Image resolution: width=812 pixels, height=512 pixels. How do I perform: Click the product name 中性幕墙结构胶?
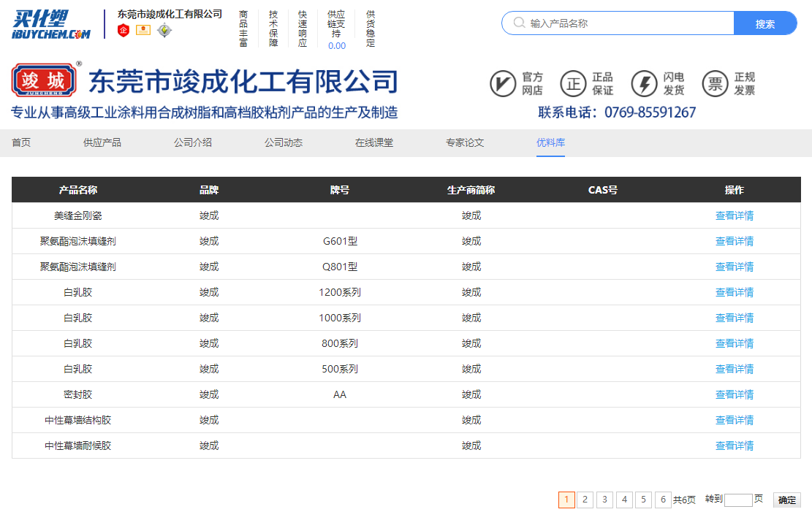tap(78, 421)
